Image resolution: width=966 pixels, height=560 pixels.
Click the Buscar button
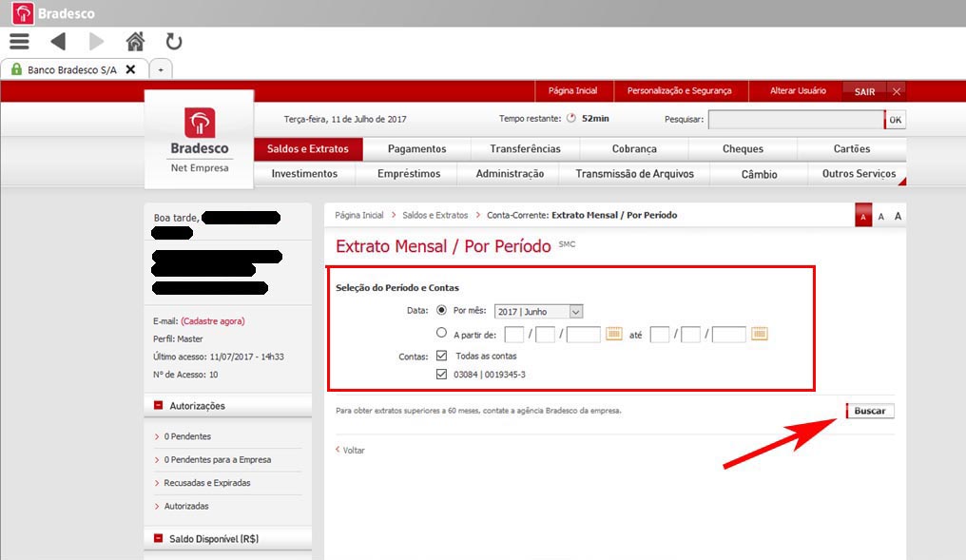870,411
